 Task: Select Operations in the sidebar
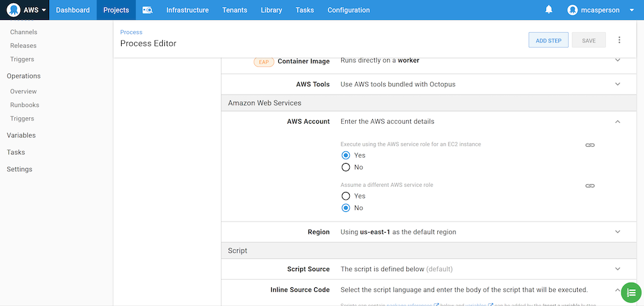23,76
